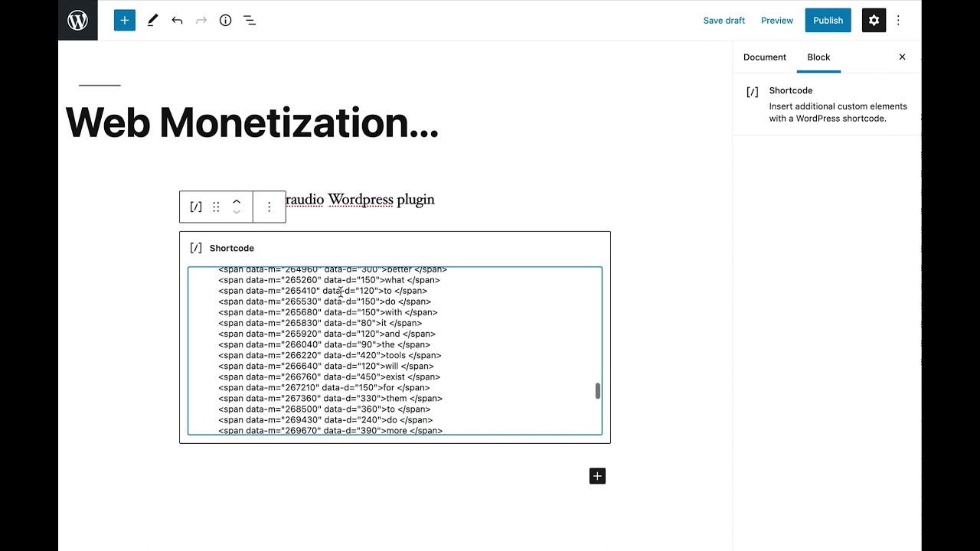The width and height of the screenshot is (980, 551).
Task: Publish the post
Action: point(828,21)
